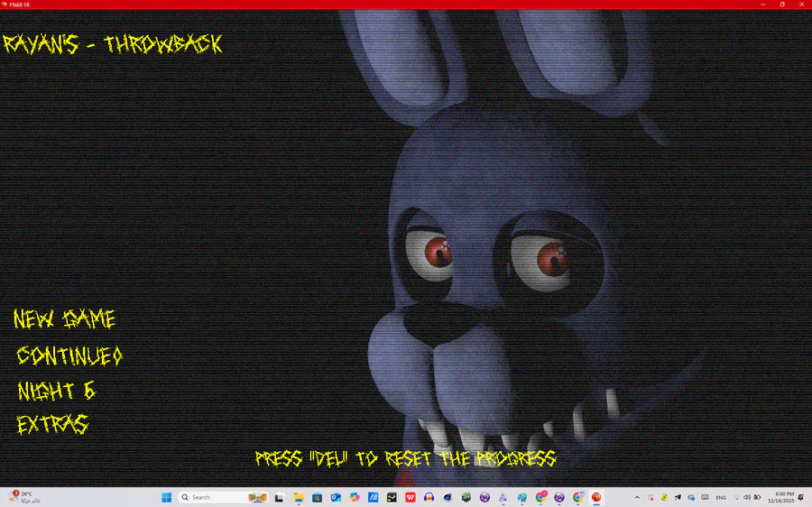Open Task View in the taskbar
812x507 pixels.
point(279,497)
